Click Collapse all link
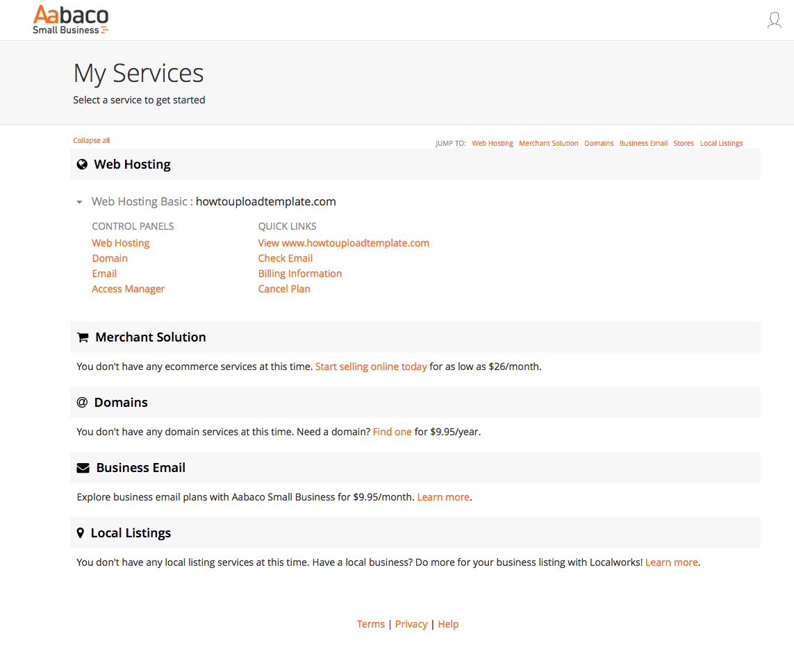794x672 pixels. (91, 141)
